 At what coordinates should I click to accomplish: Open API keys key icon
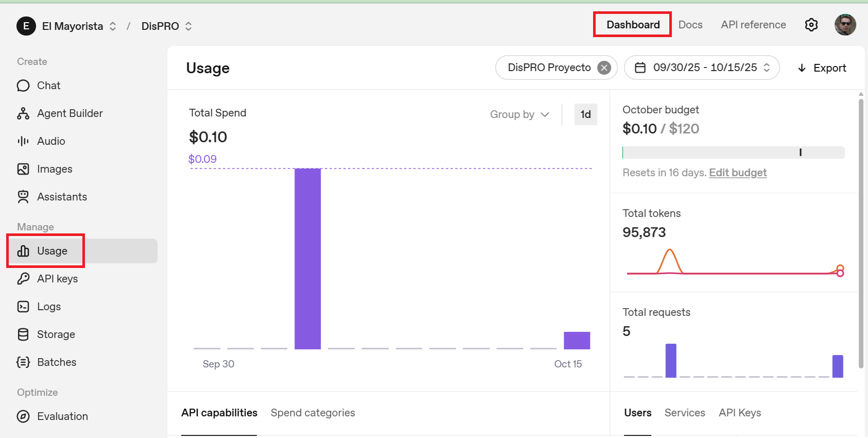(x=23, y=279)
